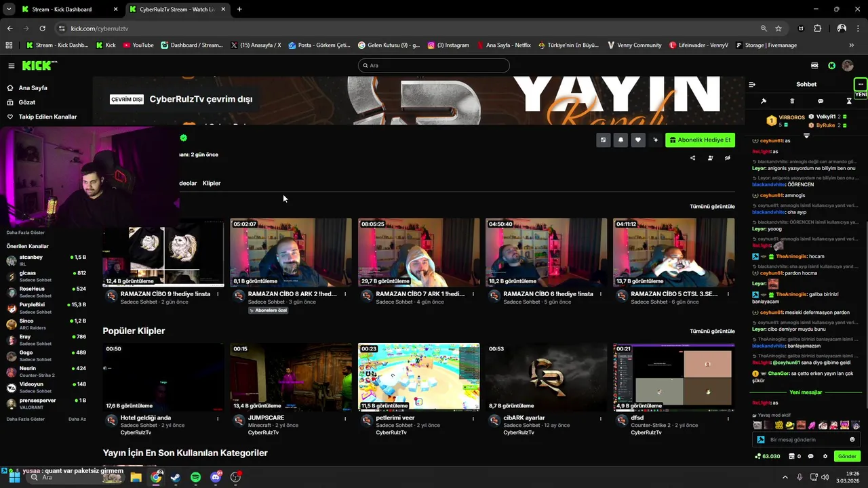Open options menu for JUMPSCARE clip
Image resolution: width=868 pixels, height=488 pixels.
tap(345, 419)
